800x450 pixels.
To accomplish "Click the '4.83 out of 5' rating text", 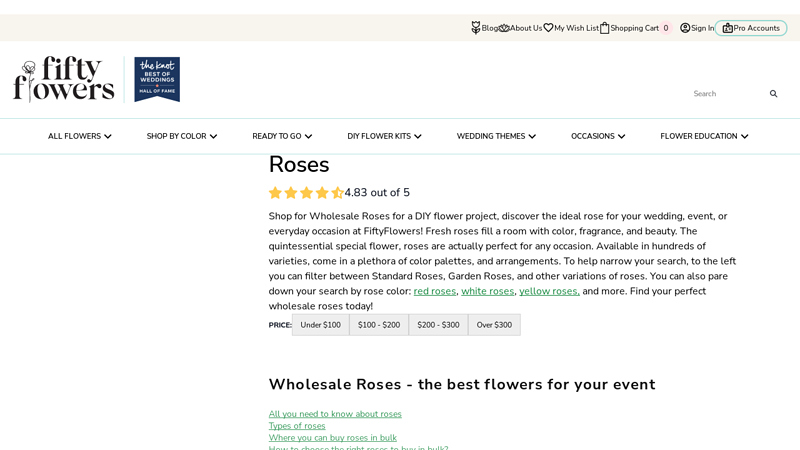I will pos(377,193).
